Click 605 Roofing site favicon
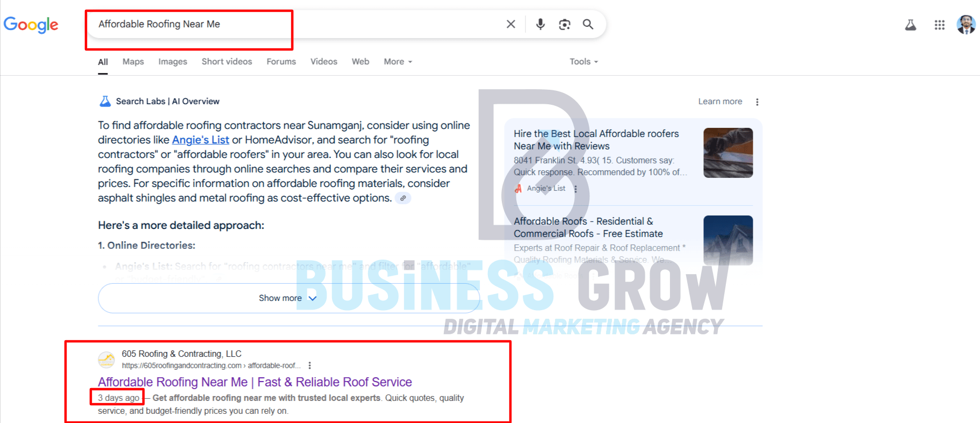 (x=106, y=360)
